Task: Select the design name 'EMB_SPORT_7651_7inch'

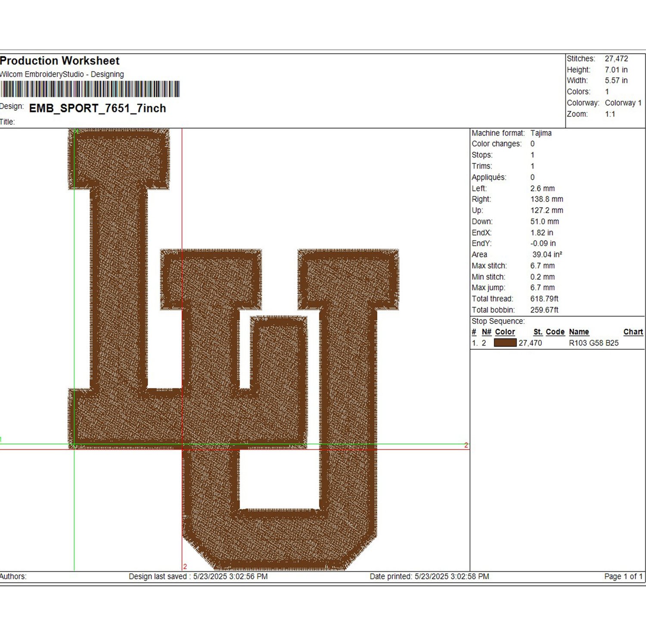Action: point(98,108)
